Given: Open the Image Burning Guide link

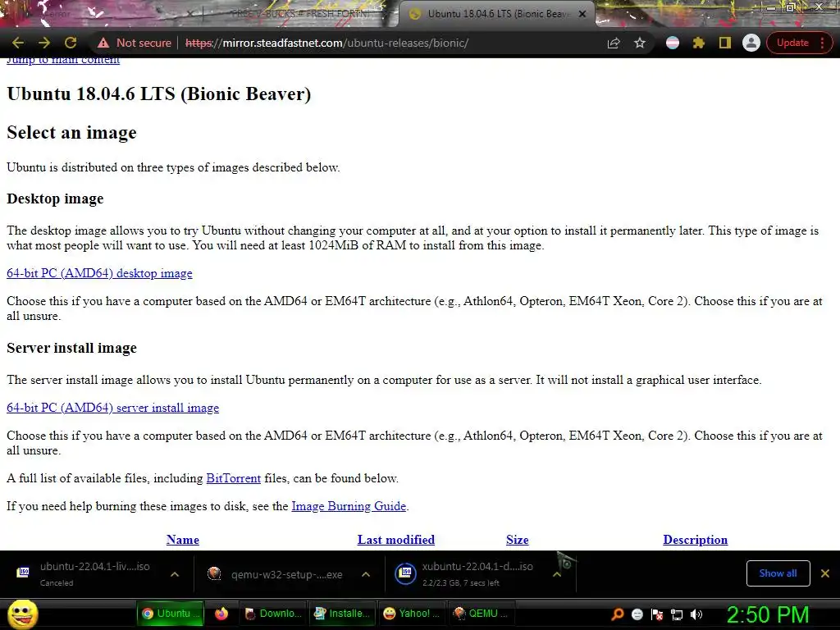Looking at the screenshot, I should 349,506.
